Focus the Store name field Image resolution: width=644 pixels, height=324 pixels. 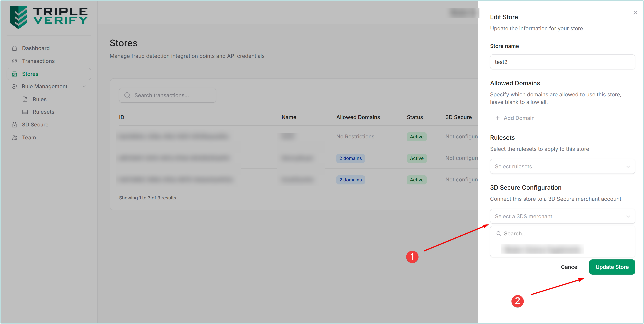click(x=562, y=62)
